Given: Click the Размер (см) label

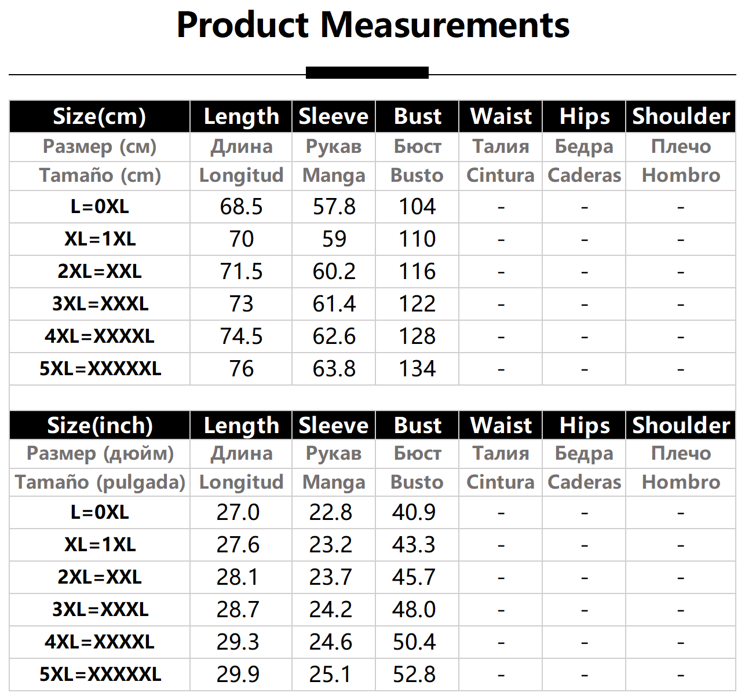Looking at the screenshot, I should [100, 146].
